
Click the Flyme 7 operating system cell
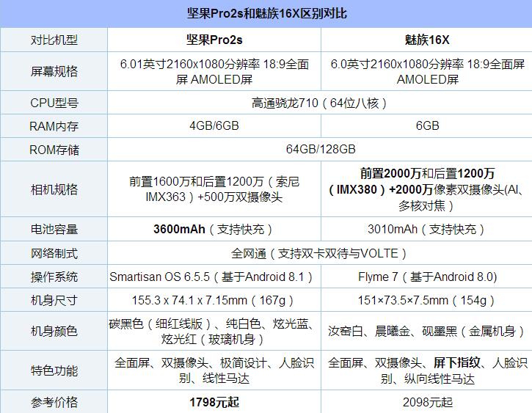click(427, 277)
